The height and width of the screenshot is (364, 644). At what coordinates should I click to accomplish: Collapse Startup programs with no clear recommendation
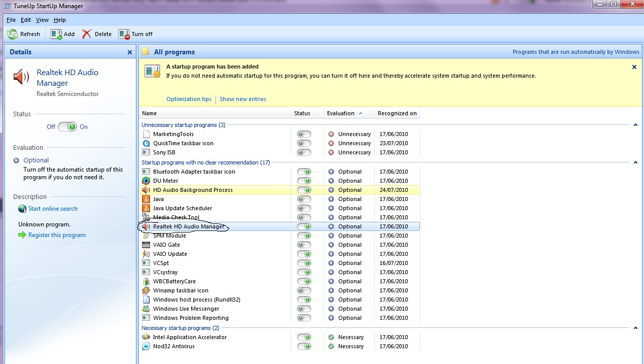coord(635,162)
